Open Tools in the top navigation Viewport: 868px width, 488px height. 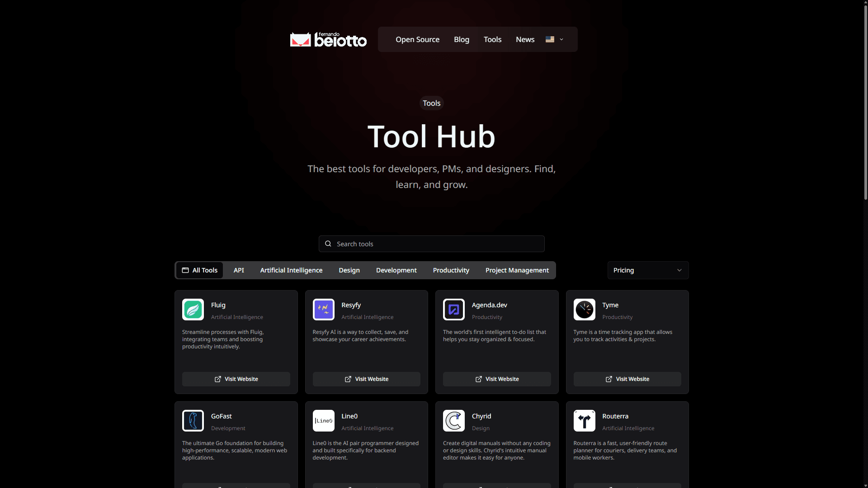pyautogui.click(x=493, y=39)
